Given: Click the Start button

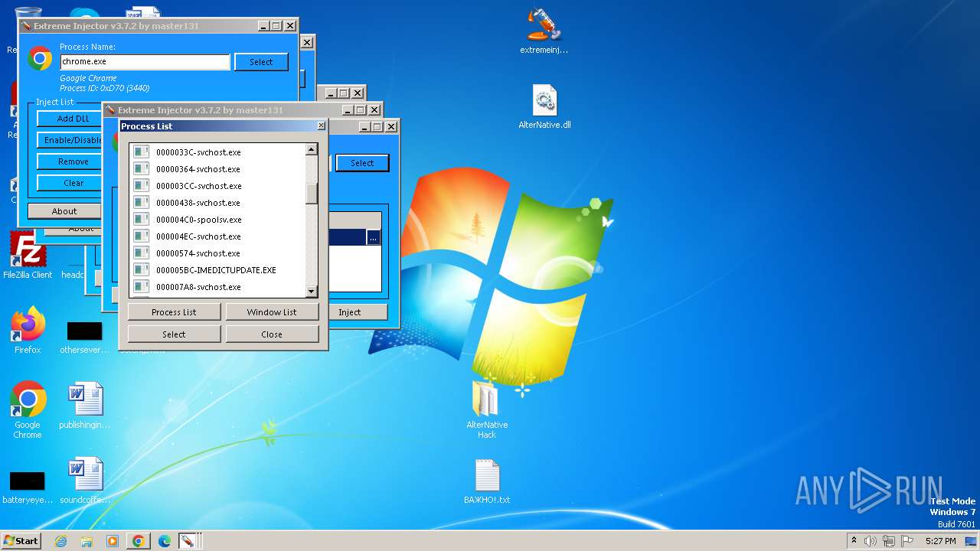Looking at the screenshot, I should 21,540.
